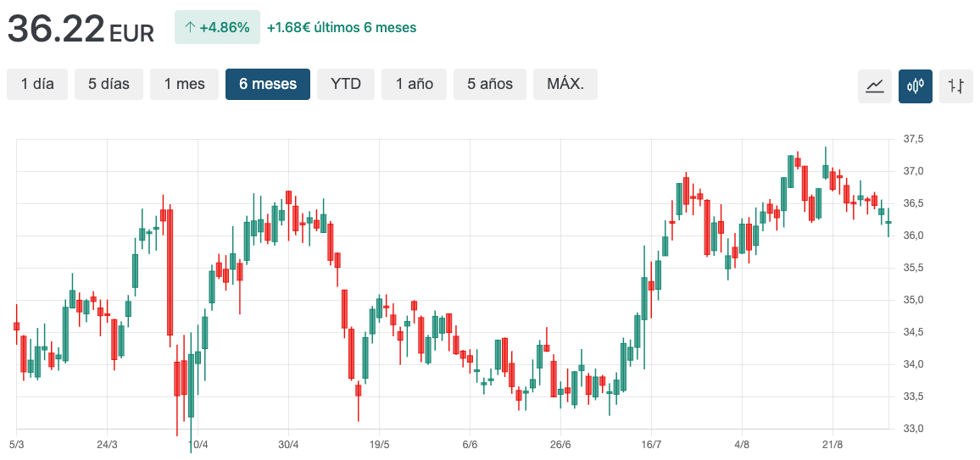The height and width of the screenshot is (460, 980).
Task: Choose the 6 meses period tab
Action: [268, 84]
